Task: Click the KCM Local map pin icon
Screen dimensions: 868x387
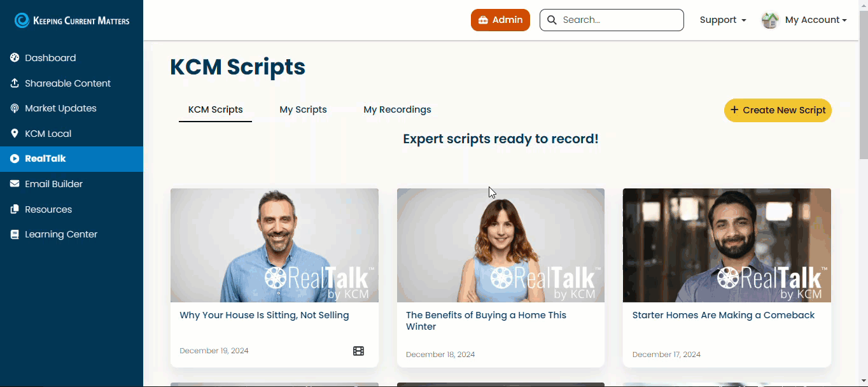Action: tap(15, 134)
